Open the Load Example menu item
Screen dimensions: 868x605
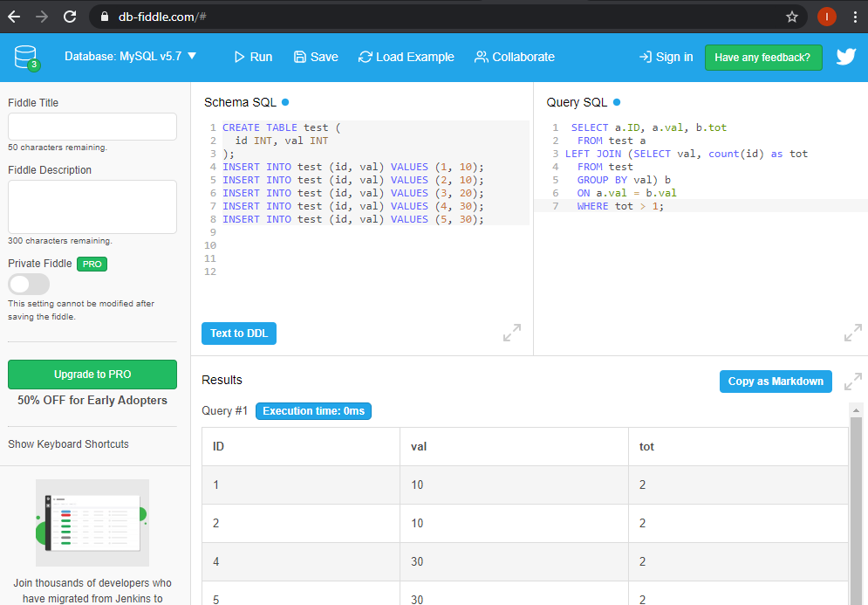click(407, 57)
